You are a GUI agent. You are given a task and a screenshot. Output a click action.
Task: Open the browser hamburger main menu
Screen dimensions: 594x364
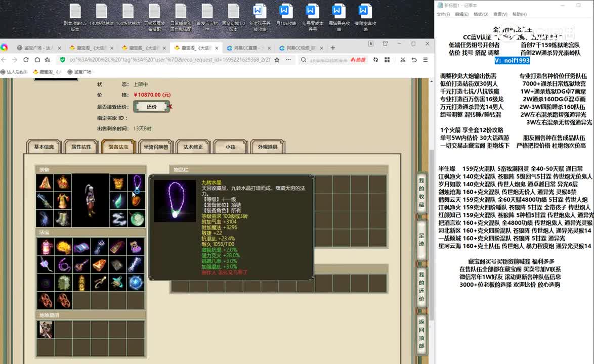pyautogui.click(x=426, y=60)
